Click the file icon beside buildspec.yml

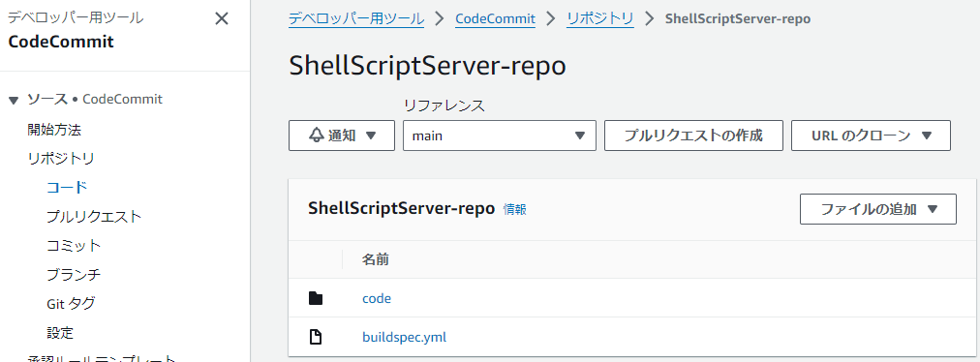click(x=317, y=338)
